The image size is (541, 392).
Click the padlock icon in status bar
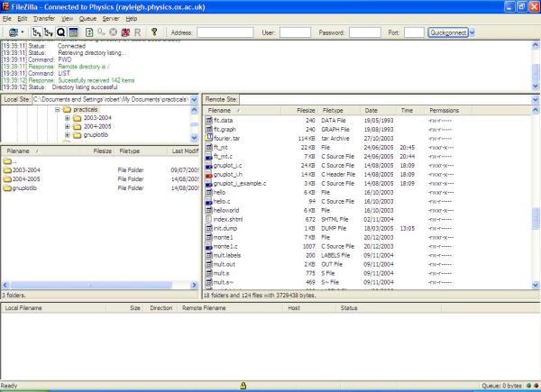tap(243, 386)
